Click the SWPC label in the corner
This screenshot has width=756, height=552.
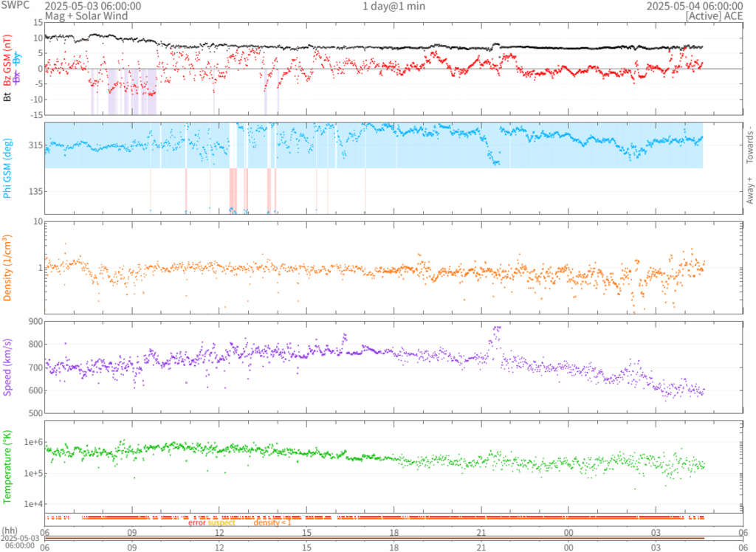[x=15, y=5]
